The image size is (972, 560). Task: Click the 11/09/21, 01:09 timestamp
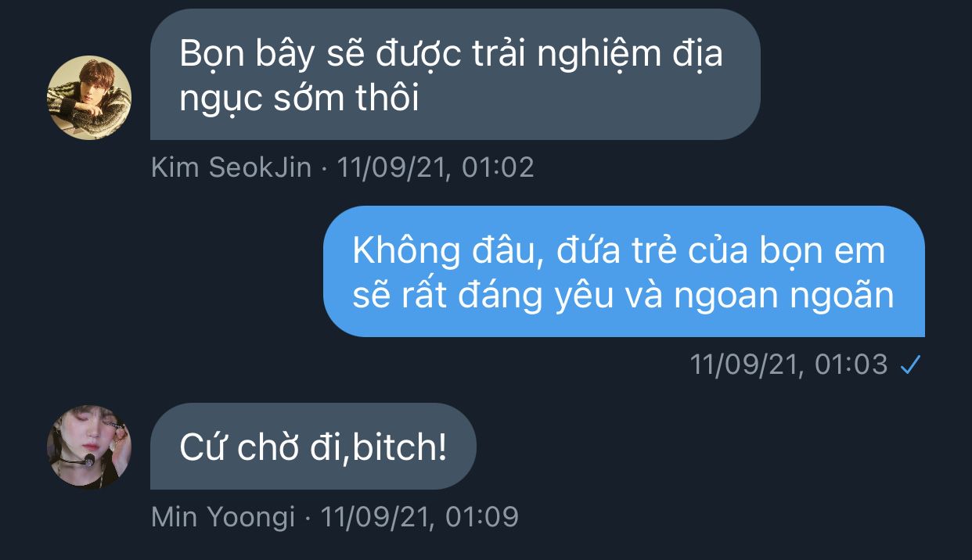coord(420,517)
